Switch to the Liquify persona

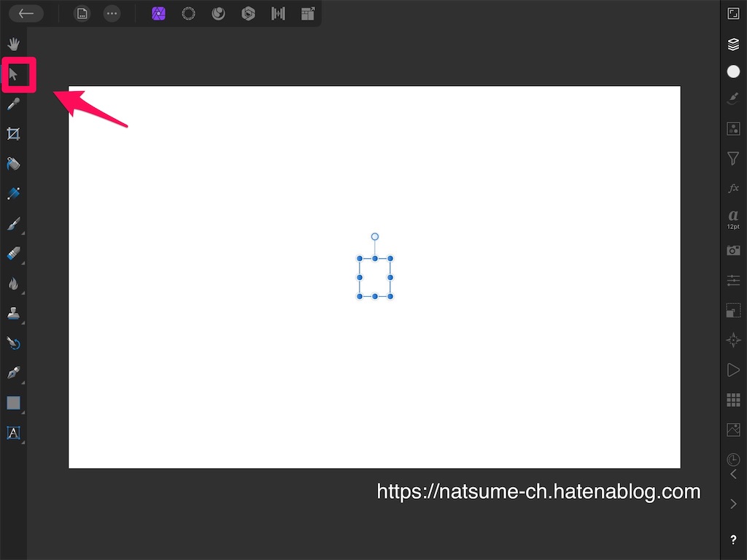pos(218,13)
